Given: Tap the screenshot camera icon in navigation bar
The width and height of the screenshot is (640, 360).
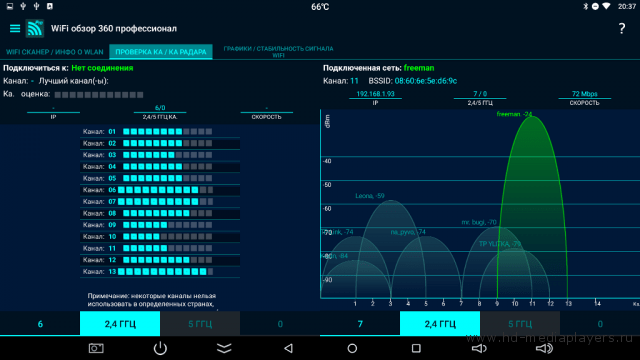Looking at the screenshot, I should coord(96,348).
